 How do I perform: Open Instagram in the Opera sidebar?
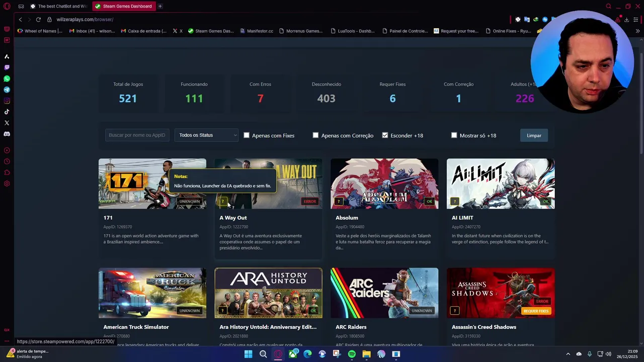click(x=7, y=101)
